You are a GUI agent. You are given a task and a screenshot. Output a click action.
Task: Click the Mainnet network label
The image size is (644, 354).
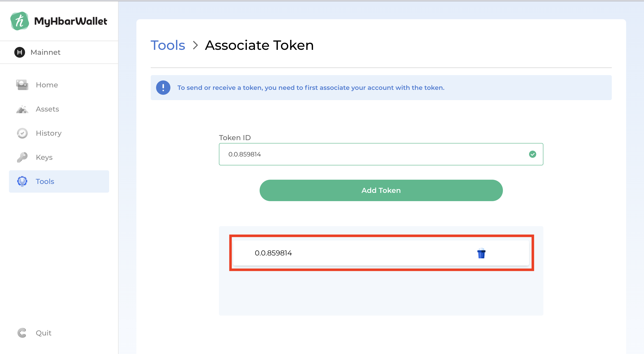click(45, 52)
